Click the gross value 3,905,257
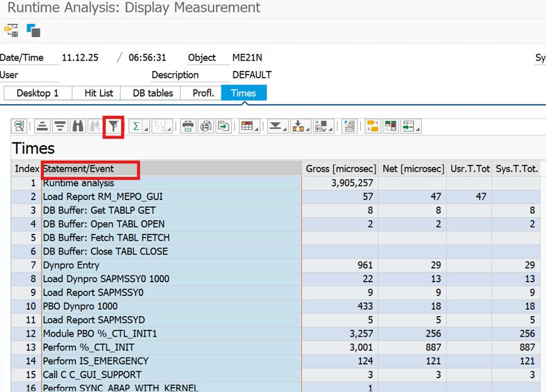Viewport: 546px width, 392px height. (351, 183)
